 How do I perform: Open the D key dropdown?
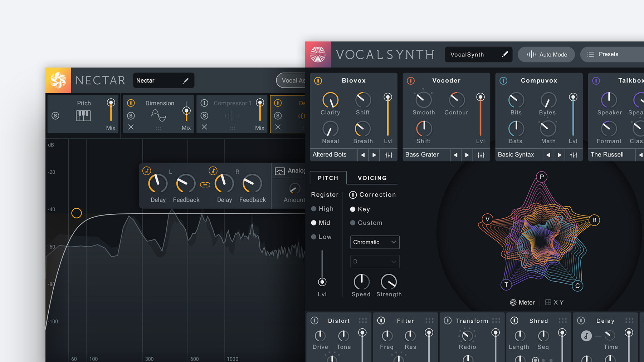(x=375, y=262)
